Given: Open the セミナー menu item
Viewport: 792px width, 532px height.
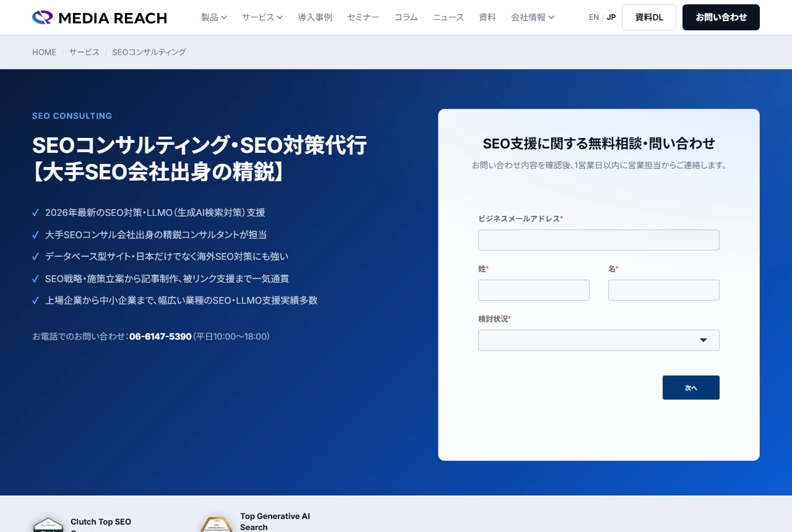Looking at the screenshot, I should (363, 17).
